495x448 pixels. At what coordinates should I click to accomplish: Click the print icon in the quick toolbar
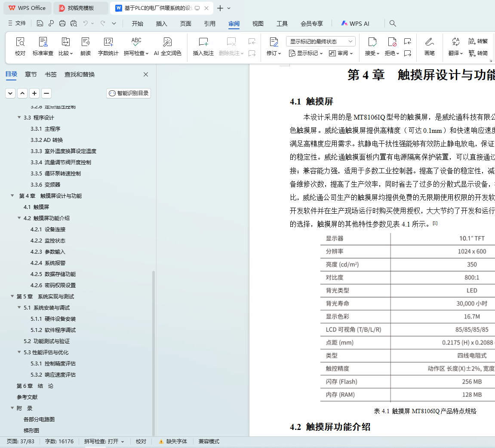click(62, 23)
